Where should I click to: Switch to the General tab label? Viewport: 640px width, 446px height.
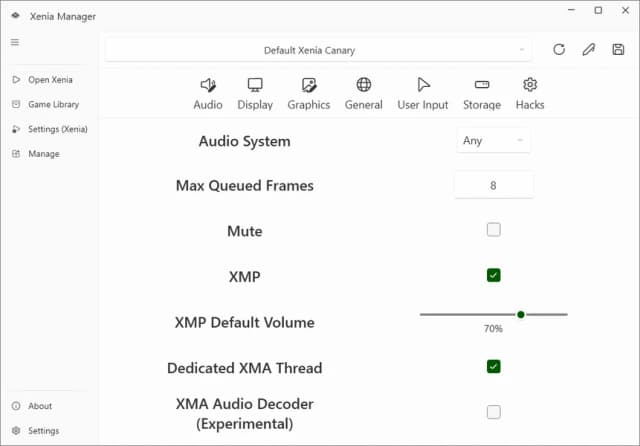(364, 105)
